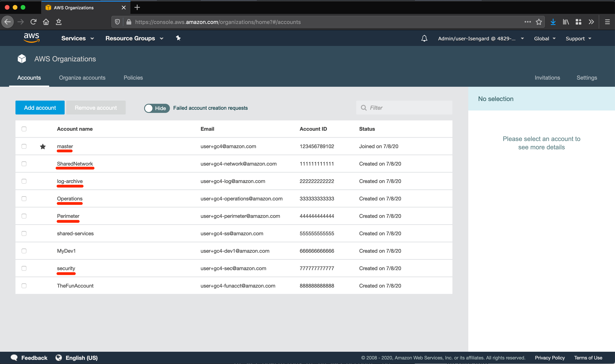The height and width of the screenshot is (364, 615).
Task: Open a new browser tab
Action: pos(137,7)
